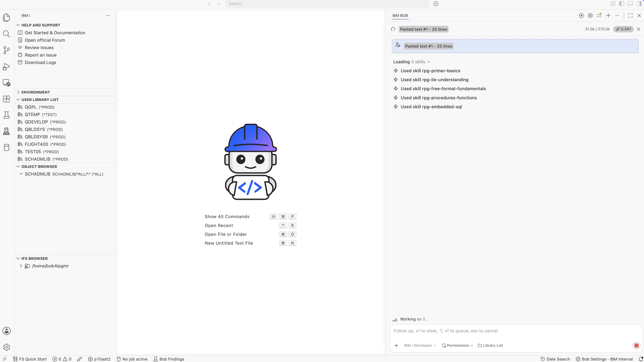Image resolution: width=644 pixels, height=362 pixels.
Task: Open Get Started & Documentation
Action: (x=55, y=33)
